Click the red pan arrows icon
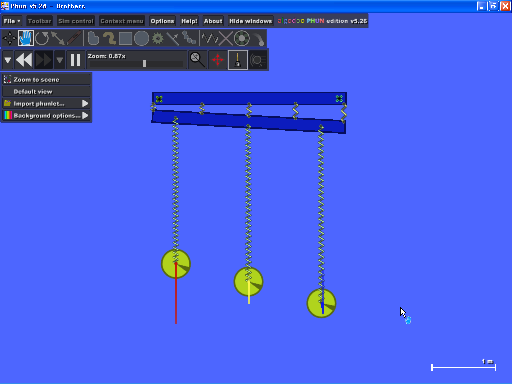This screenshot has width=513, height=385. 217,60
